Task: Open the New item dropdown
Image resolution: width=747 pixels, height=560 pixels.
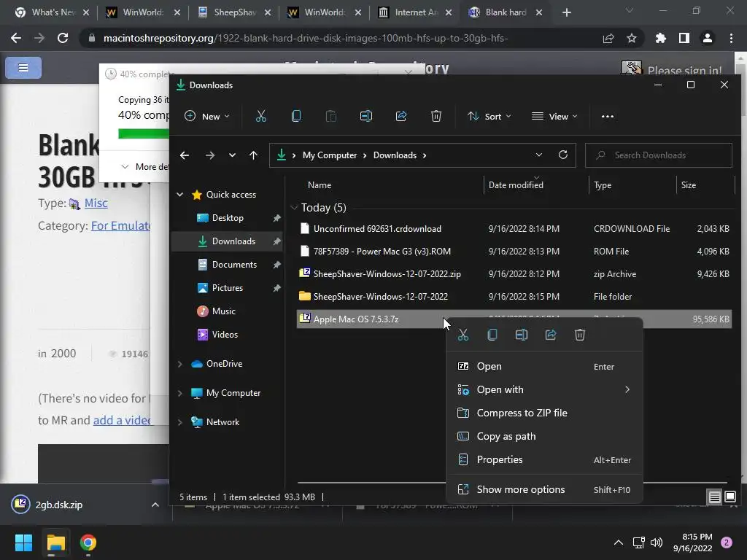Action: [x=206, y=116]
